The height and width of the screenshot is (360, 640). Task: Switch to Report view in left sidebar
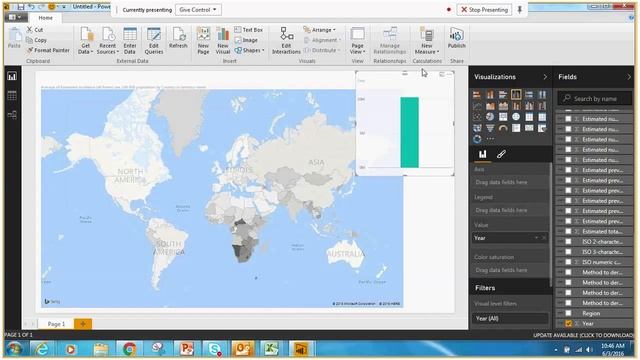(12, 76)
